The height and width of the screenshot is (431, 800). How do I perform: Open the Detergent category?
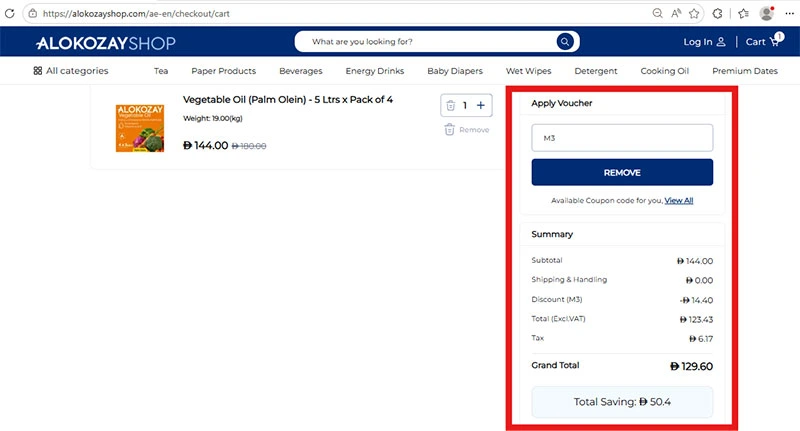click(x=595, y=71)
